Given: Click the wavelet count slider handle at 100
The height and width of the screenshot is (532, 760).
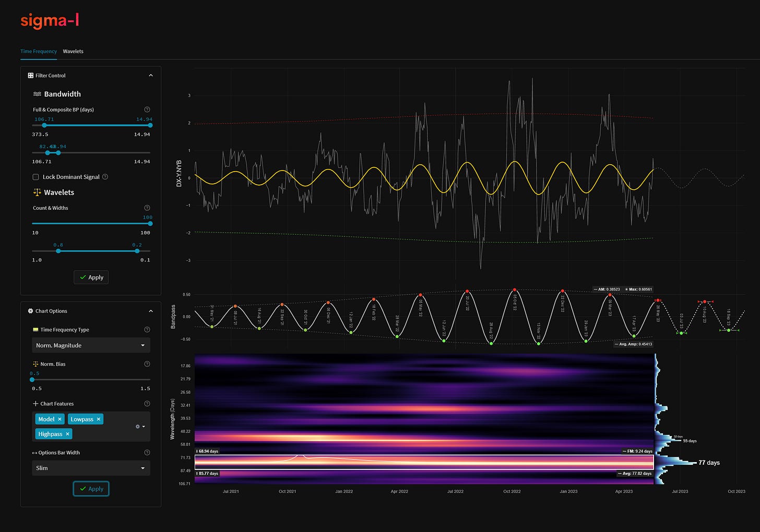Looking at the screenshot, I should pyautogui.click(x=150, y=224).
